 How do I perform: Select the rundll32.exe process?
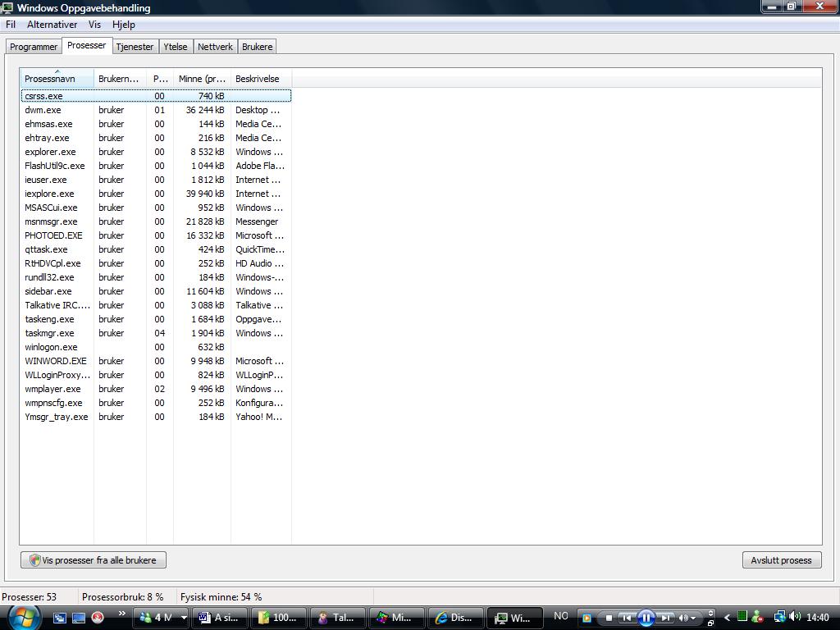[x=156, y=277]
